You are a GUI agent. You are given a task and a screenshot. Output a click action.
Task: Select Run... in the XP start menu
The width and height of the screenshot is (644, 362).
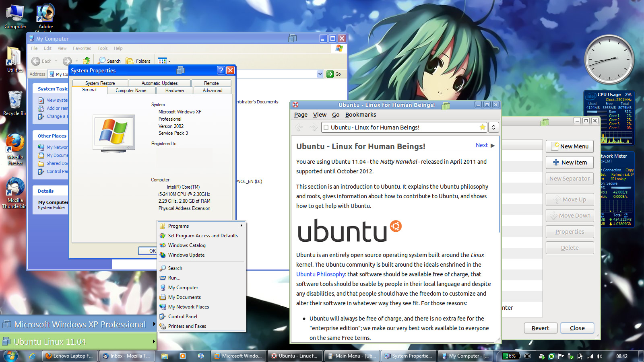point(201,278)
